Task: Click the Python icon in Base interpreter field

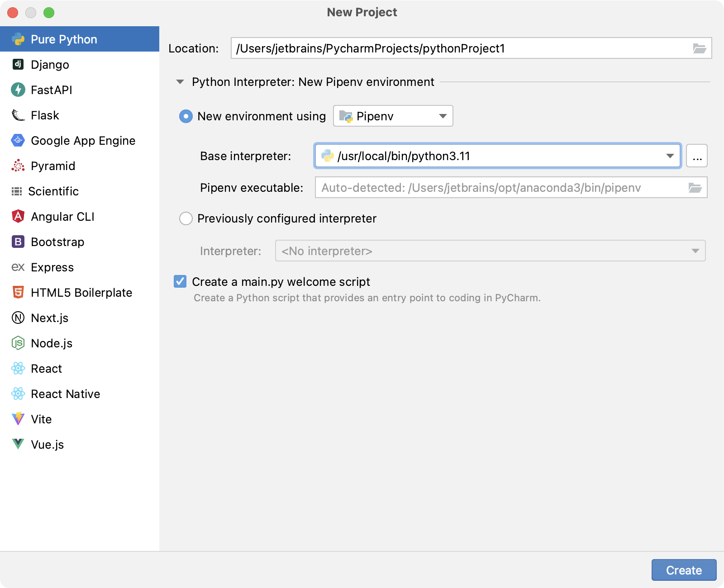Action: coord(327,156)
